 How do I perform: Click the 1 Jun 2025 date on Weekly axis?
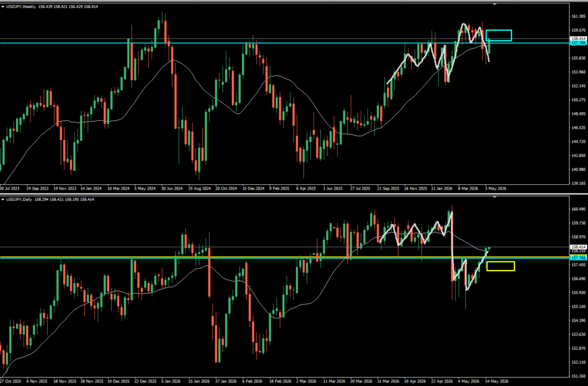pos(334,188)
